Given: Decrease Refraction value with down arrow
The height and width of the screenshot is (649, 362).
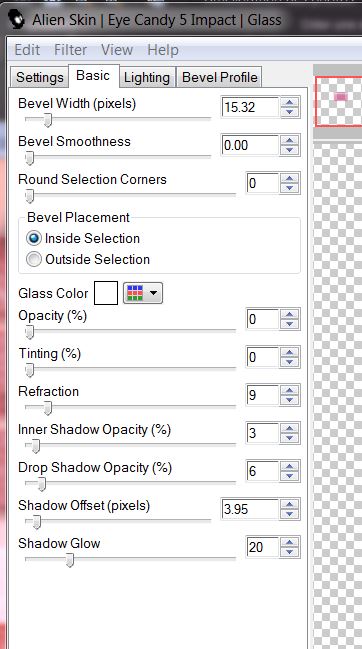Looking at the screenshot, I should 289,400.
